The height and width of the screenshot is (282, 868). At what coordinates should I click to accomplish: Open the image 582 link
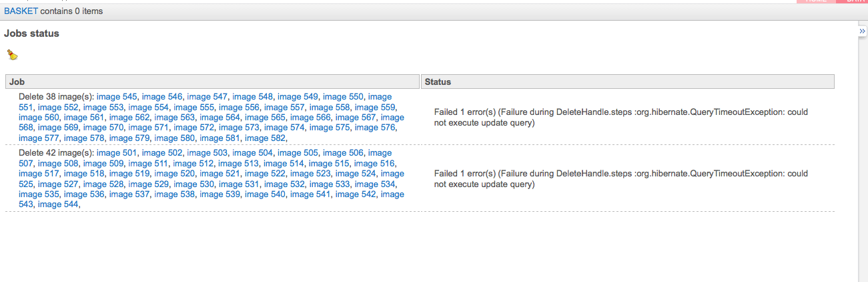265,138
